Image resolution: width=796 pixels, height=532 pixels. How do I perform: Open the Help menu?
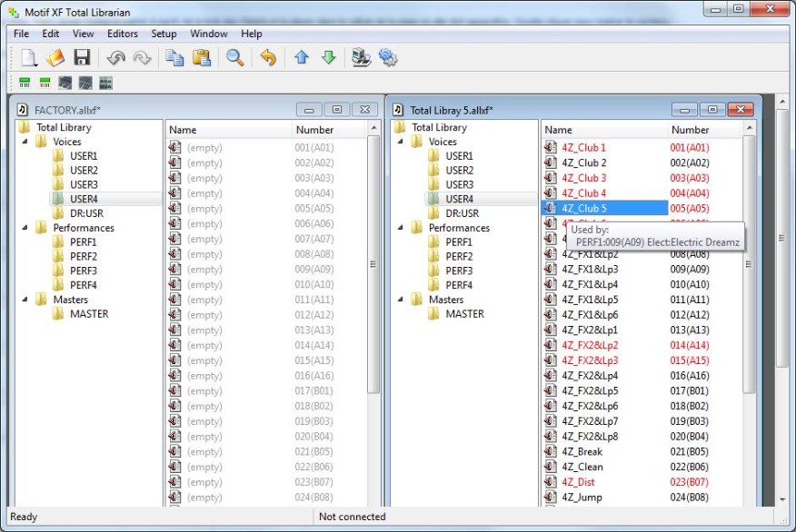click(252, 34)
